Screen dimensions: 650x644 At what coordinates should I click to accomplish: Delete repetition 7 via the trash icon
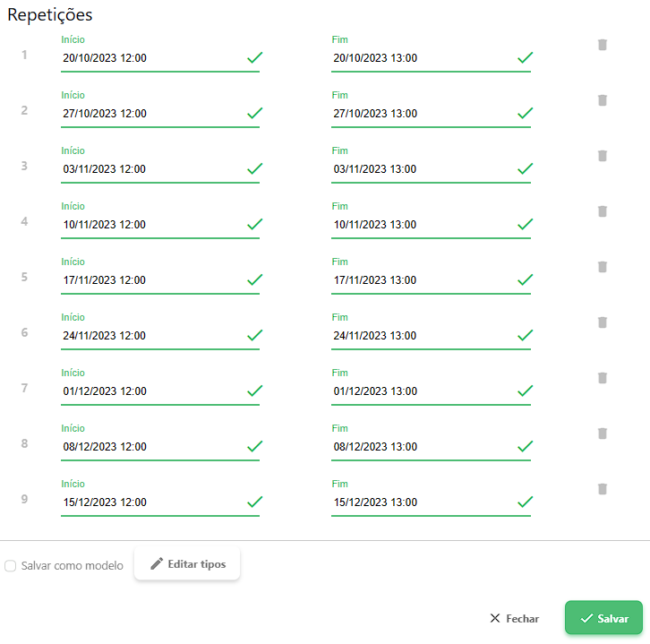pyautogui.click(x=603, y=378)
